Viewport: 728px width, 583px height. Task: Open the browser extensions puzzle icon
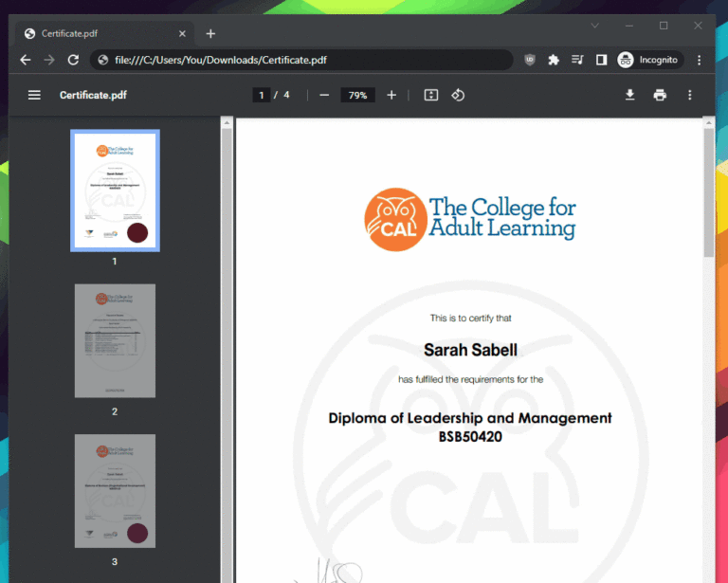tap(554, 60)
